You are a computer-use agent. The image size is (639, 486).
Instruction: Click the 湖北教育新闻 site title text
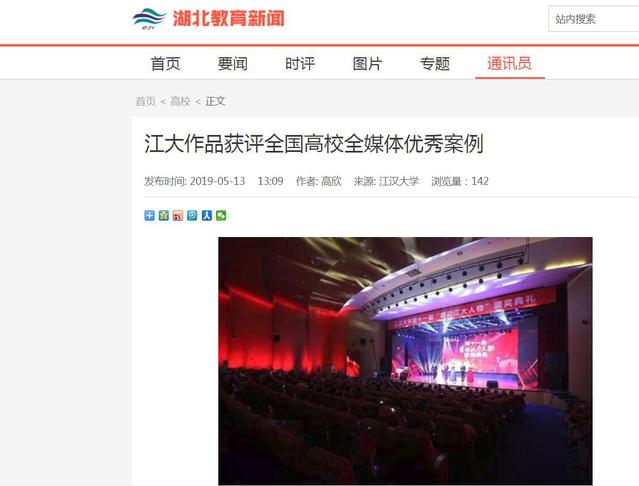point(229,19)
